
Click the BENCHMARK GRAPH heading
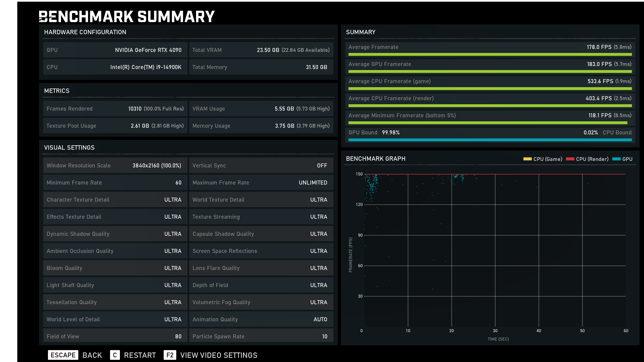point(376,159)
